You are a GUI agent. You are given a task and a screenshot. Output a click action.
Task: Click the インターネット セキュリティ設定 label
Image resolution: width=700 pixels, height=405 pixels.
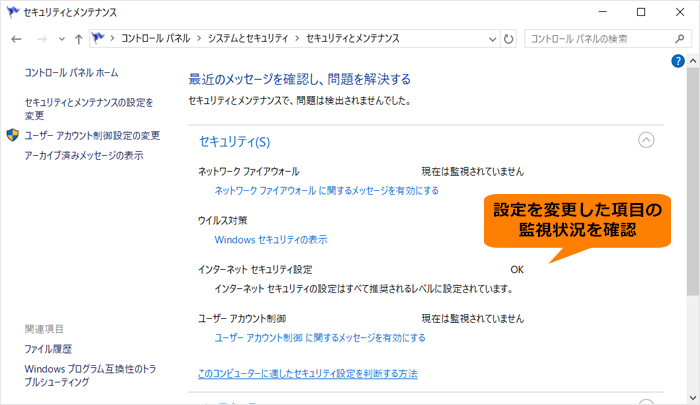[255, 270]
